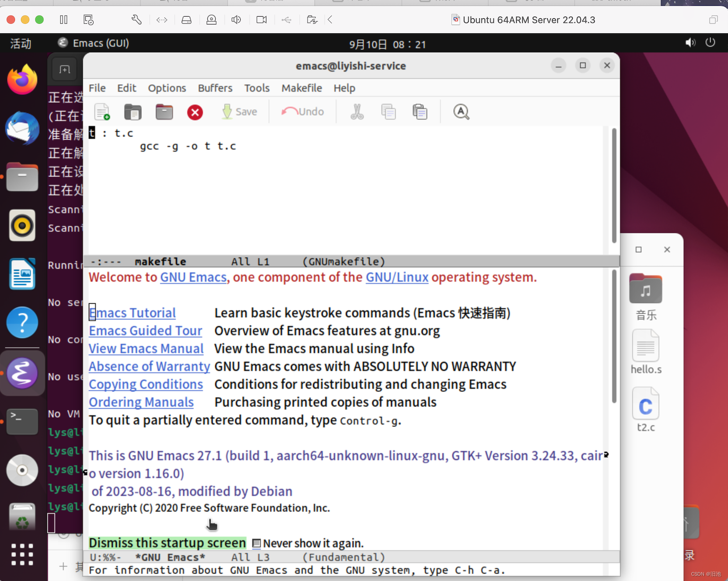Viewport: 728px width, 581px height.
Task: Open directory icon in Emacs toolbar
Action: tap(164, 112)
